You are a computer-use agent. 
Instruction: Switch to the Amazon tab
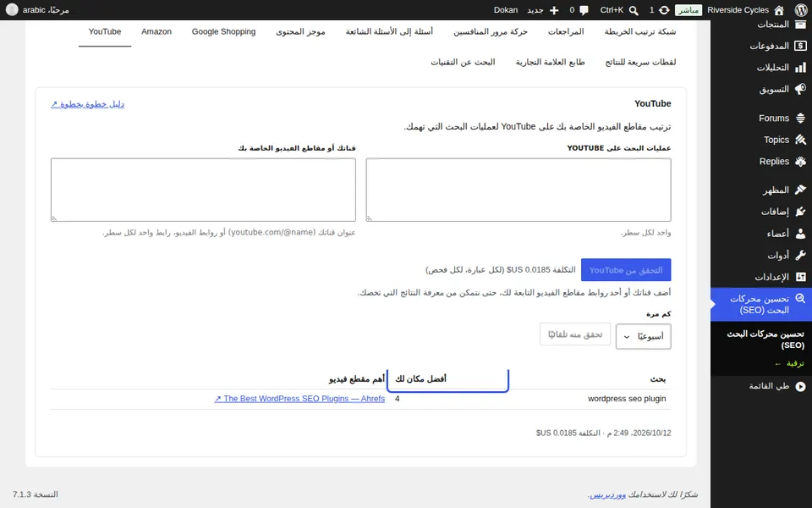tap(156, 31)
